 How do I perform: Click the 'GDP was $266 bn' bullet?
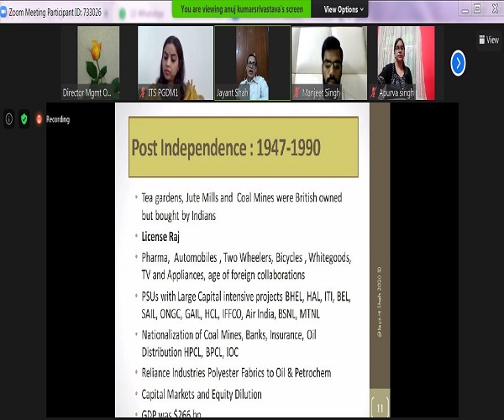click(x=171, y=413)
